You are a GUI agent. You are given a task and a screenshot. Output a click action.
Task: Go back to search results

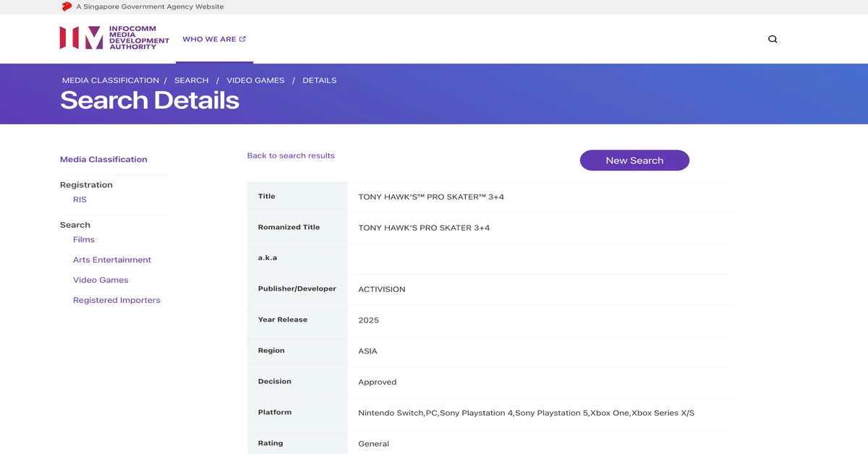coord(291,155)
